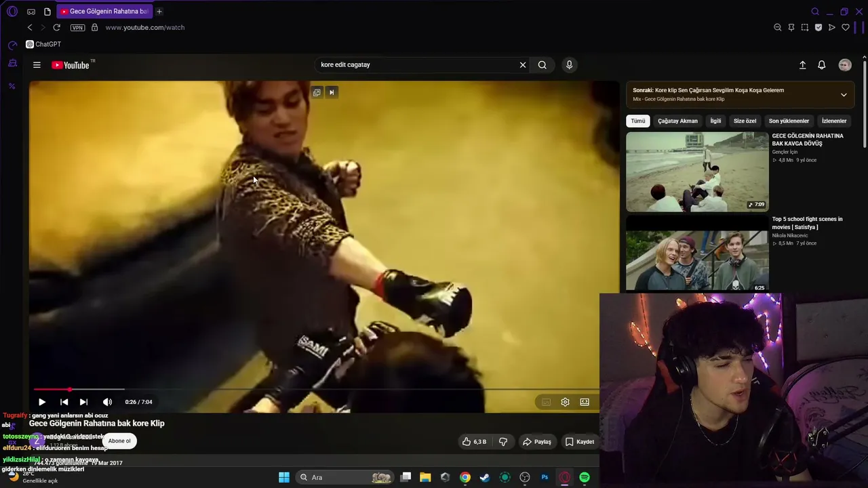Screen dimensions: 868x488
Task: Open Windows Start menu
Action: [x=284, y=477]
